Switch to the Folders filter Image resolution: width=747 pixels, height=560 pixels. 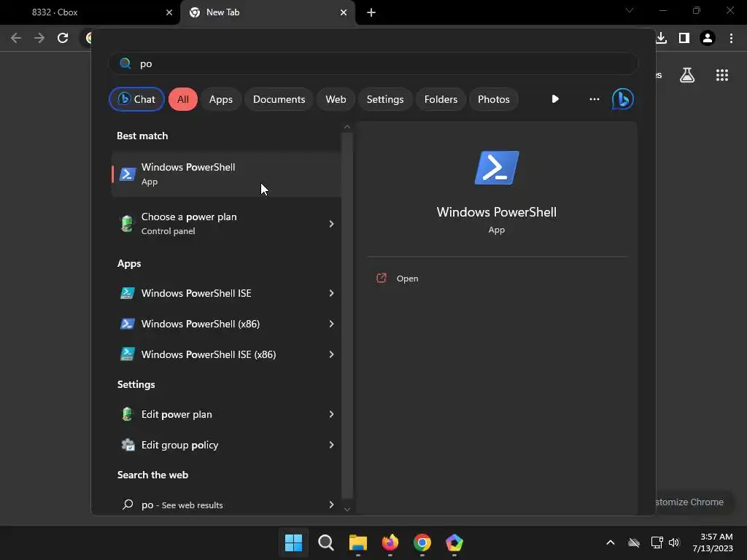(x=441, y=99)
